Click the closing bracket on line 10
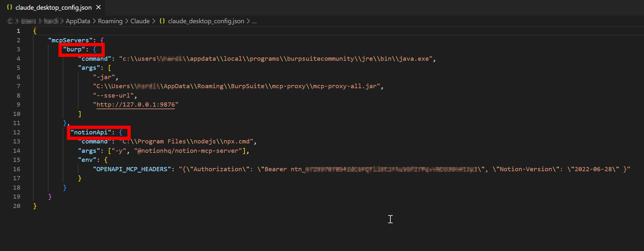The height and width of the screenshot is (251, 644). (x=80, y=114)
